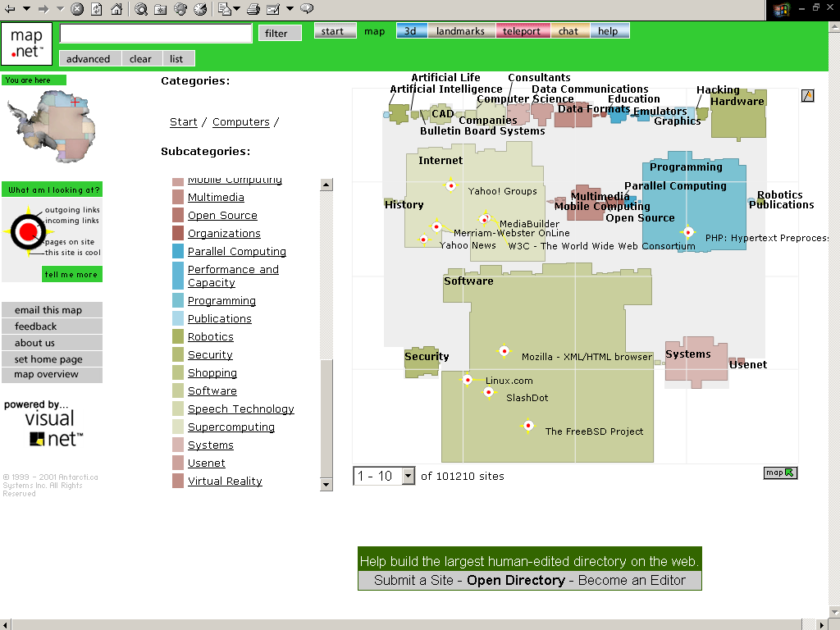Stop page loading with the Stop icon
Image resolution: width=840 pixels, height=630 pixels.
point(77,8)
